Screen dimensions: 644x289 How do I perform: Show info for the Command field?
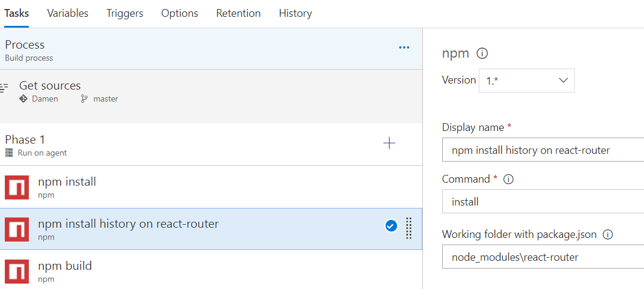[508, 180]
